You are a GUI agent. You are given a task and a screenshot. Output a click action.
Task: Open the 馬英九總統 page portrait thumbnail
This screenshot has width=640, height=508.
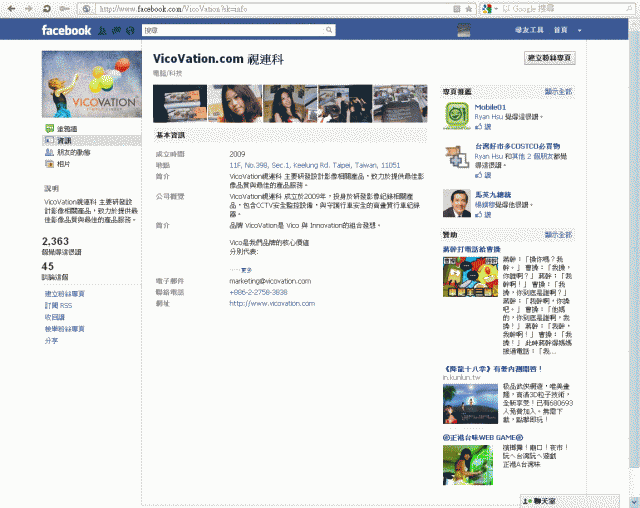(x=457, y=203)
